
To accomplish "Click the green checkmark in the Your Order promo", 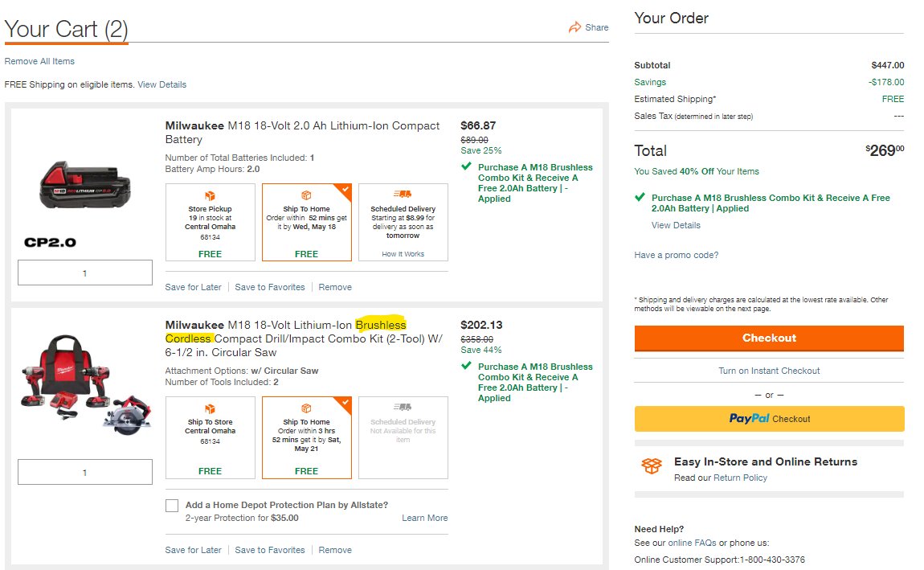I will [x=640, y=198].
